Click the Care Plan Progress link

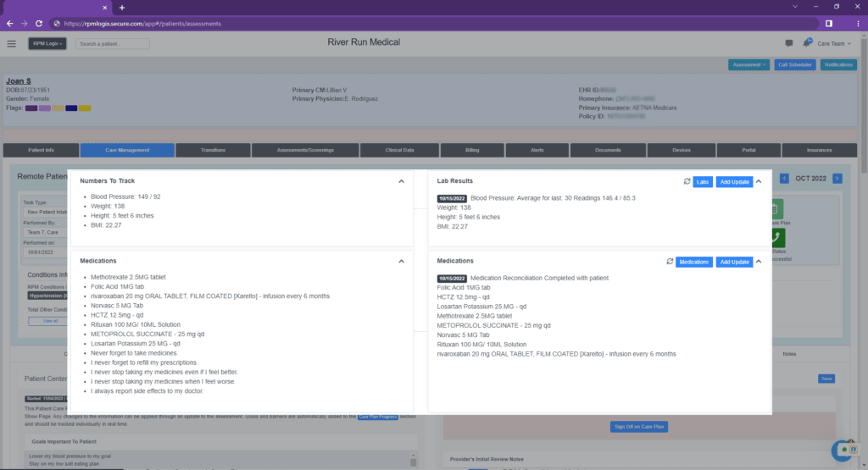(377, 417)
